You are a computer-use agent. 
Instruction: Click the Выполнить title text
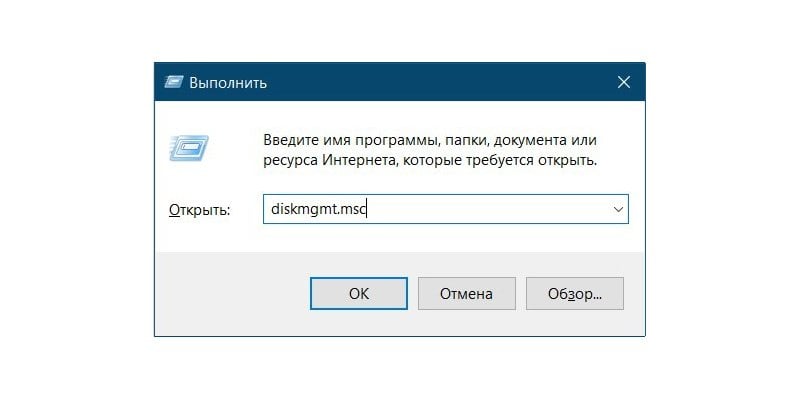[228, 83]
